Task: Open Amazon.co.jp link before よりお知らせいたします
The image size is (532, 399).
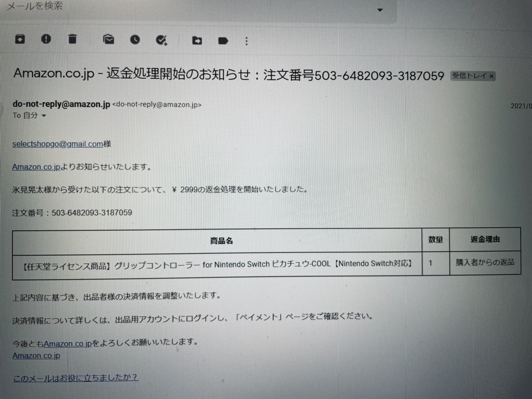Action: coord(36,167)
